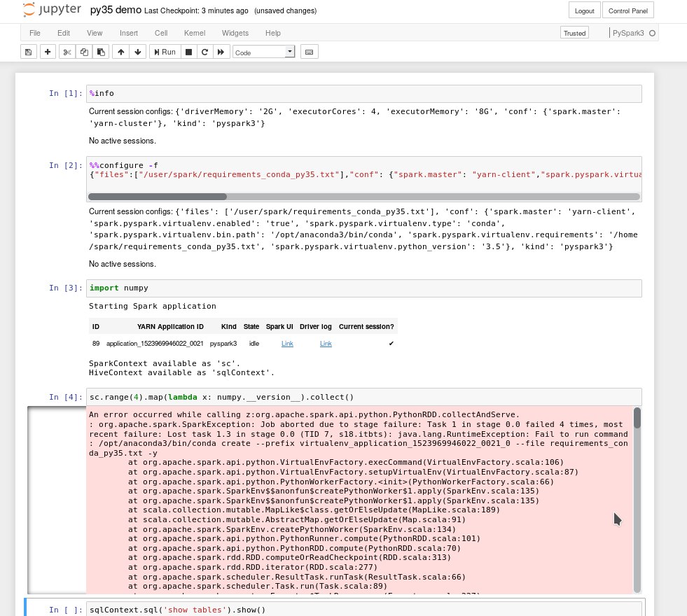Select cell by In [4] prompt

pos(66,397)
